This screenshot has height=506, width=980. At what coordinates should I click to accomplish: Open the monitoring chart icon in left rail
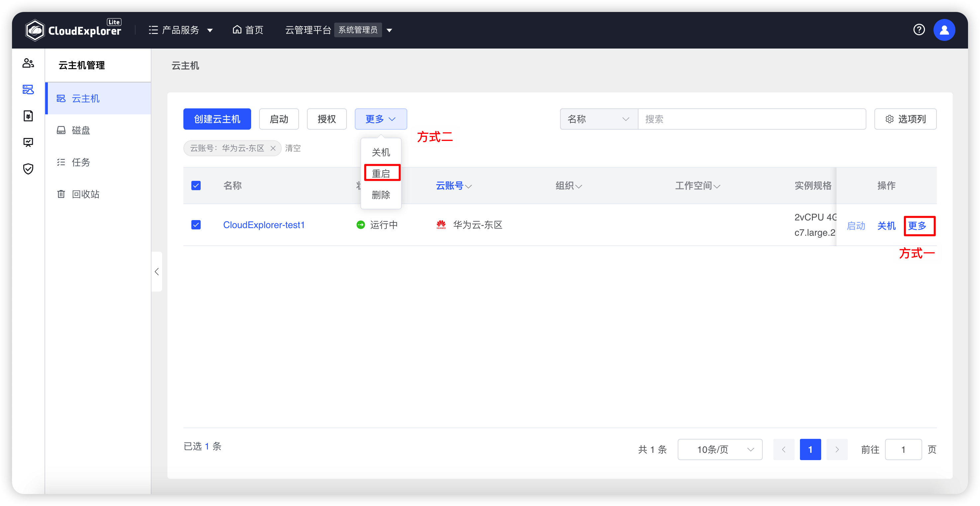(28, 142)
